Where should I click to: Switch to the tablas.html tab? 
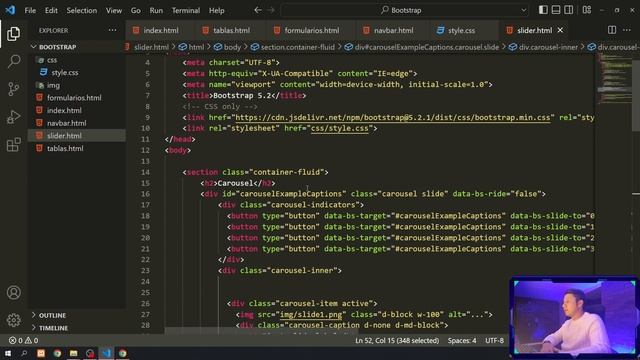pyautogui.click(x=231, y=30)
